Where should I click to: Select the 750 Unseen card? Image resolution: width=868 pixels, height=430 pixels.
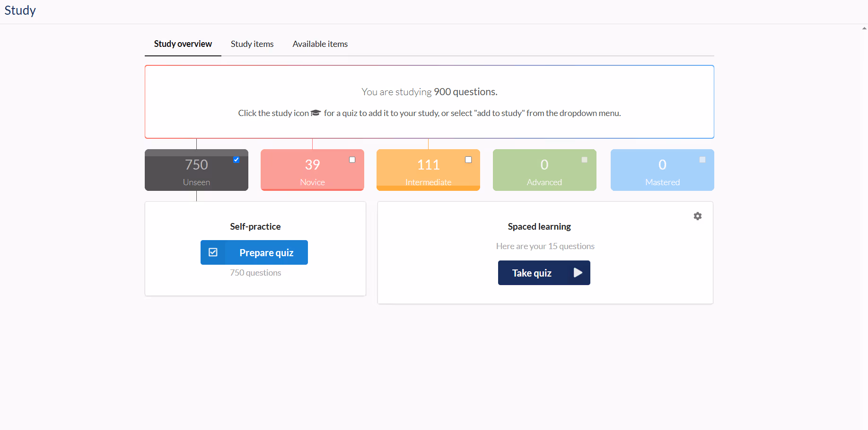(196, 170)
